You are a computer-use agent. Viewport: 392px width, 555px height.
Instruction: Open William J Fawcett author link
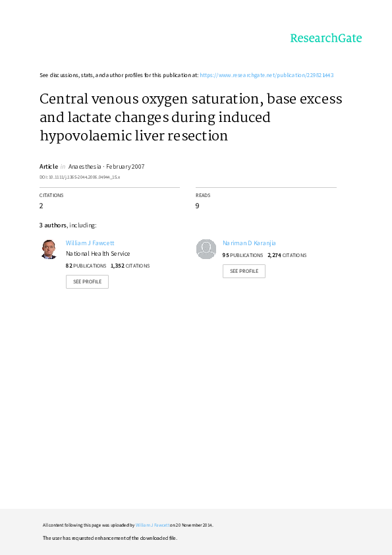[x=90, y=243]
